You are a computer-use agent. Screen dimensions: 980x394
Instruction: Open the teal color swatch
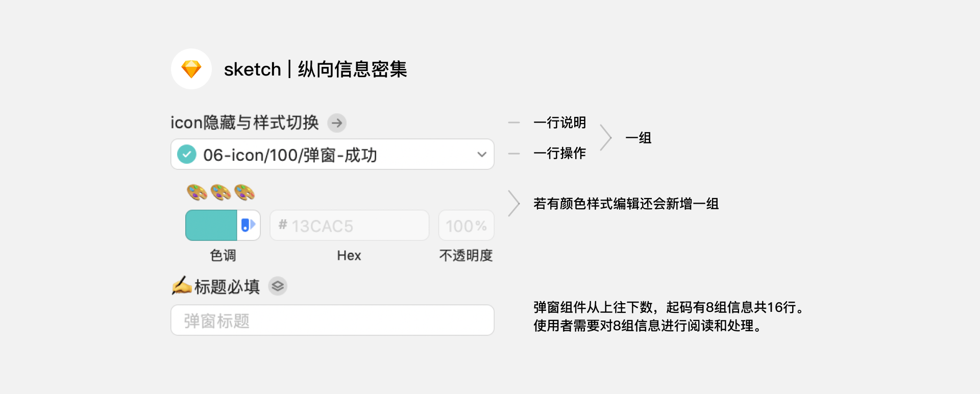click(211, 225)
